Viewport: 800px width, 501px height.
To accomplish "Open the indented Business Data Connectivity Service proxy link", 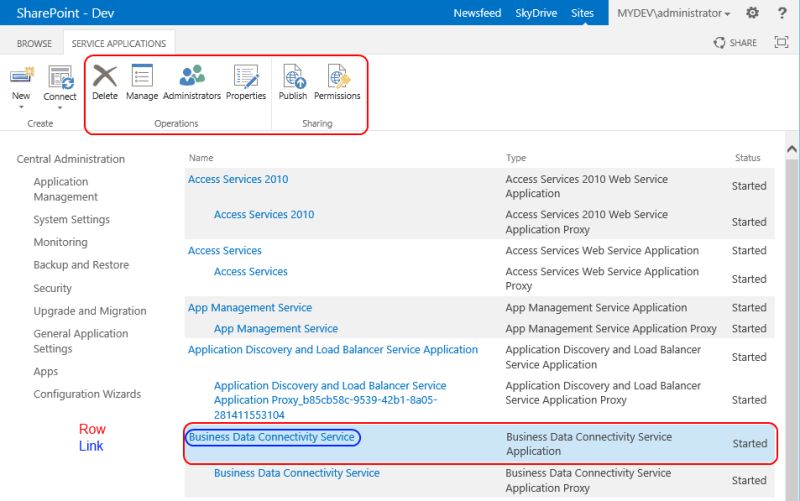I will coord(296,473).
